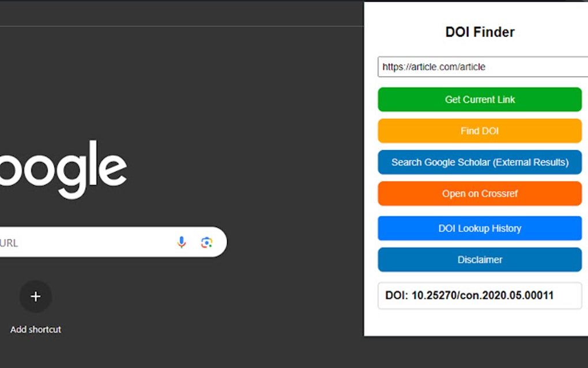Screen dimensions: 588x368
Task: Open Crossref lookup for the current DOI
Action: click(480, 193)
